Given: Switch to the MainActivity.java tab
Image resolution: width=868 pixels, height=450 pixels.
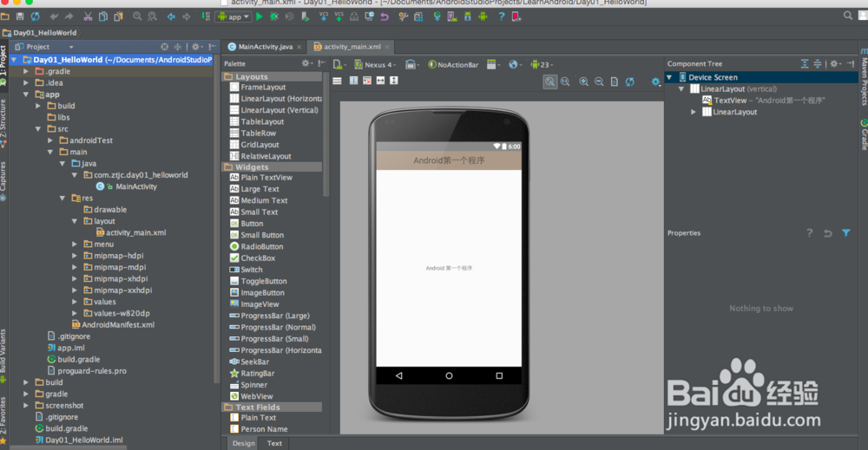Looking at the screenshot, I should [265, 47].
